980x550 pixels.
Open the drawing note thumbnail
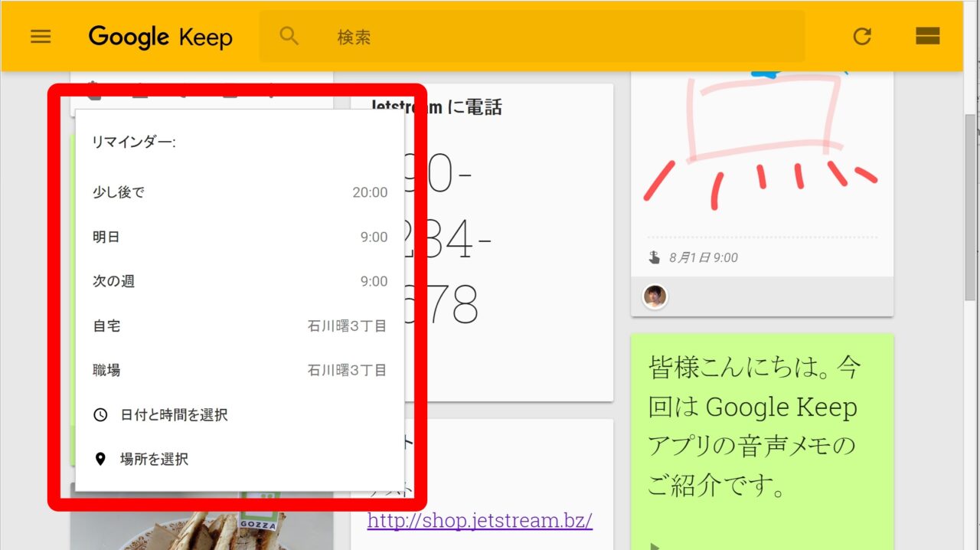(761, 153)
